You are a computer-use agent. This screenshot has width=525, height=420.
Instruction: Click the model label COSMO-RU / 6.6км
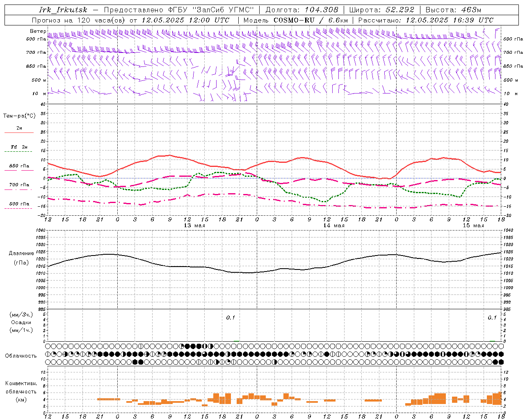click(x=310, y=20)
